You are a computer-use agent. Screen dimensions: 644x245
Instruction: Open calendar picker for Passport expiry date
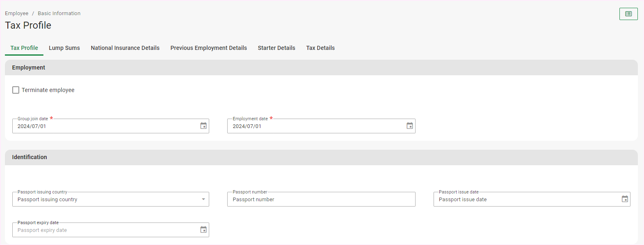(x=203, y=230)
